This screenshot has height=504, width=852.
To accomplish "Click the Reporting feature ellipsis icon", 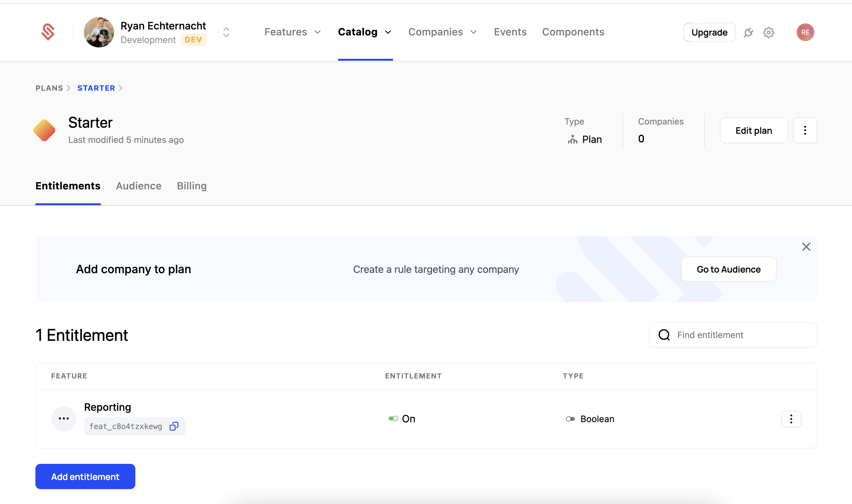I will click(64, 419).
